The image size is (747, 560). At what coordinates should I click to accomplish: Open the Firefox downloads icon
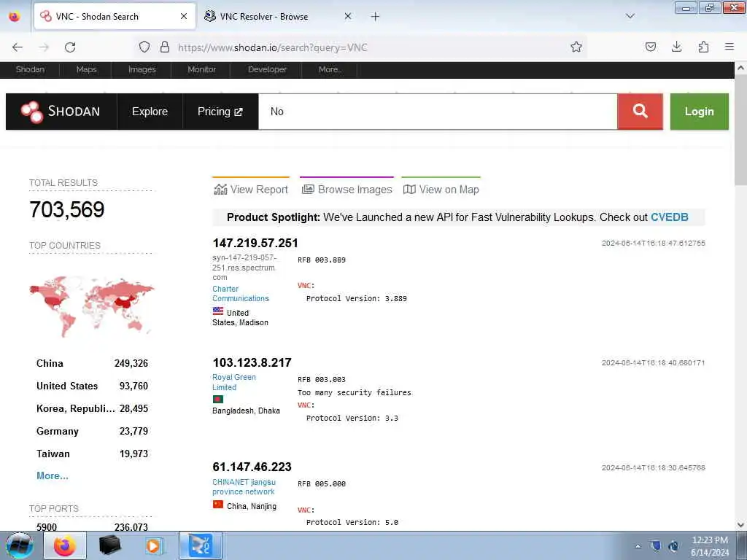676,47
